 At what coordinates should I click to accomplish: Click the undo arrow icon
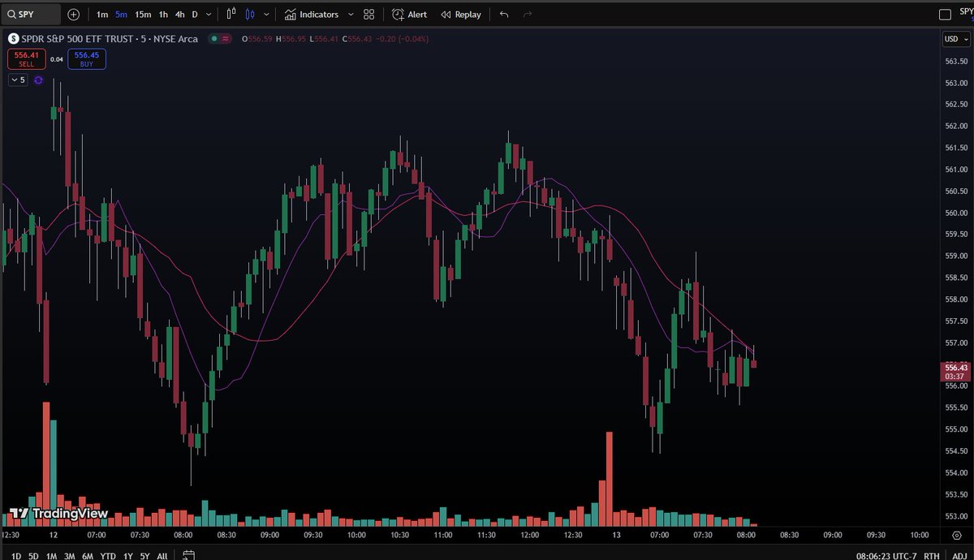(504, 15)
